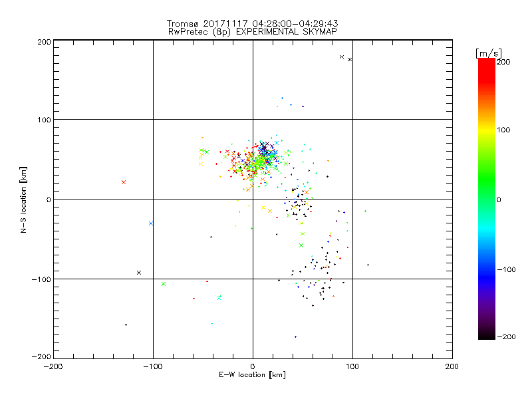Click the y-axis tick label "-100"
Screen dimensions: 532x399
click(41, 279)
